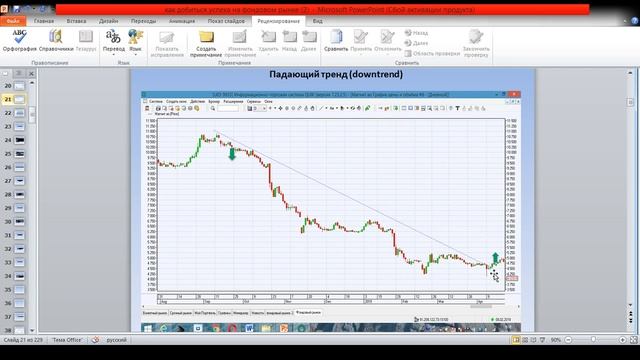
Task: Click the Принять accept change button
Action: [361, 41]
